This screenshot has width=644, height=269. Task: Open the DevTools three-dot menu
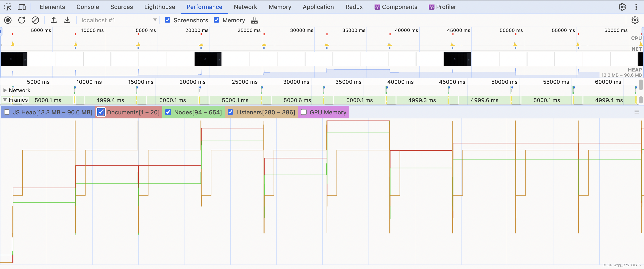[x=636, y=7]
